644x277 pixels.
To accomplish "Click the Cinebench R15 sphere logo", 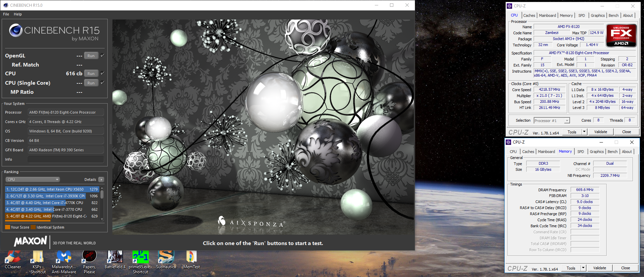I will click(x=15, y=30).
